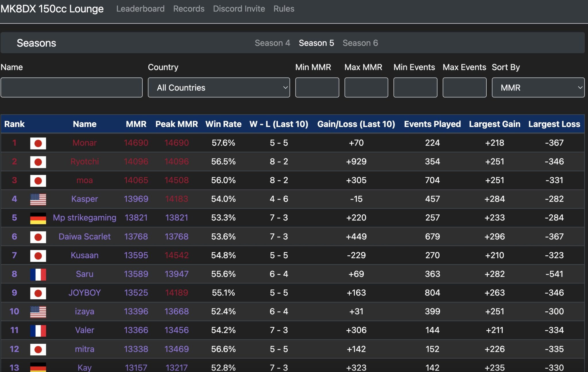
Task: Click the Min MMR input box
Action: click(x=317, y=87)
